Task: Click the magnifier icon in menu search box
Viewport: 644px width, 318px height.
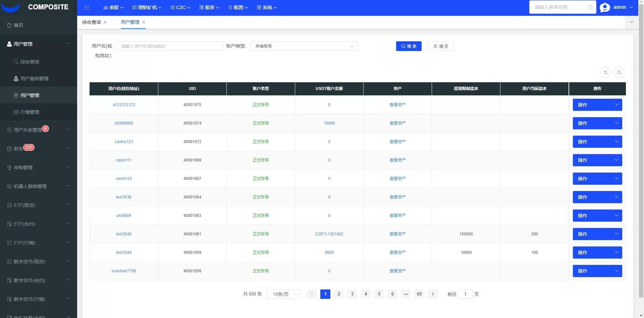Action: point(590,7)
